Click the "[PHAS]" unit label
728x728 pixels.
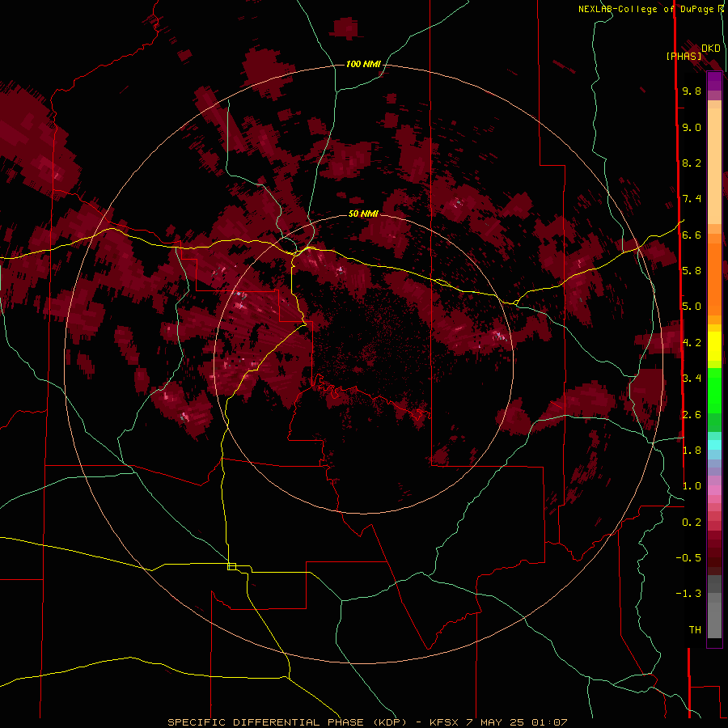[684, 56]
